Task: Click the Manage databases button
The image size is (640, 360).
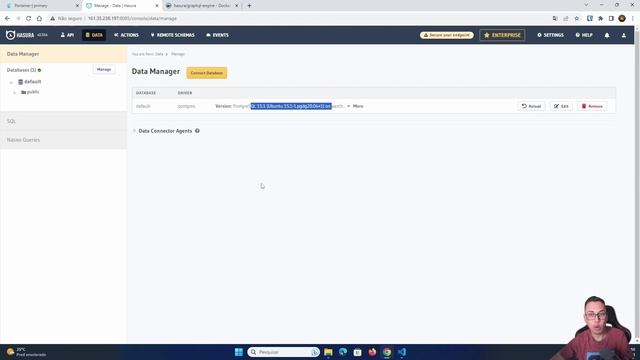Action: pyautogui.click(x=104, y=70)
